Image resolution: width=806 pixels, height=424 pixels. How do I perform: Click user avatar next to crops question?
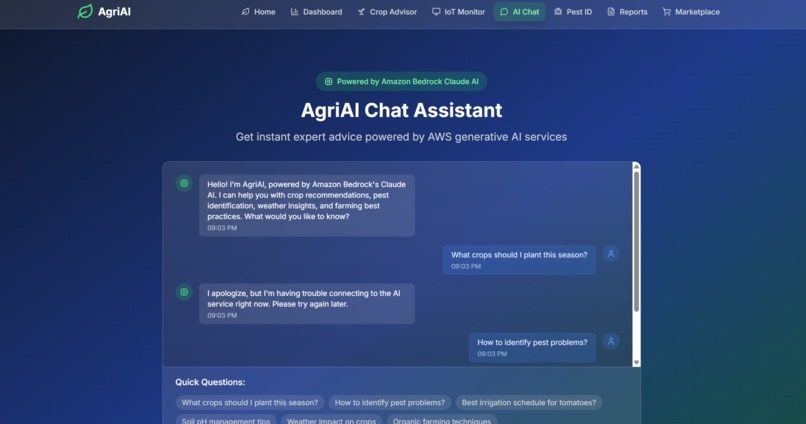point(611,253)
